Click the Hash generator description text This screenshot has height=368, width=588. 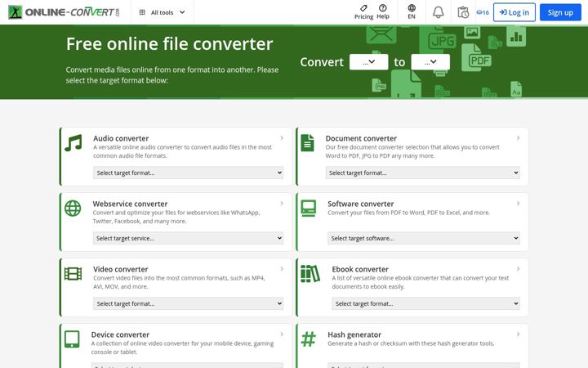pyautogui.click(x=411, y=343)
